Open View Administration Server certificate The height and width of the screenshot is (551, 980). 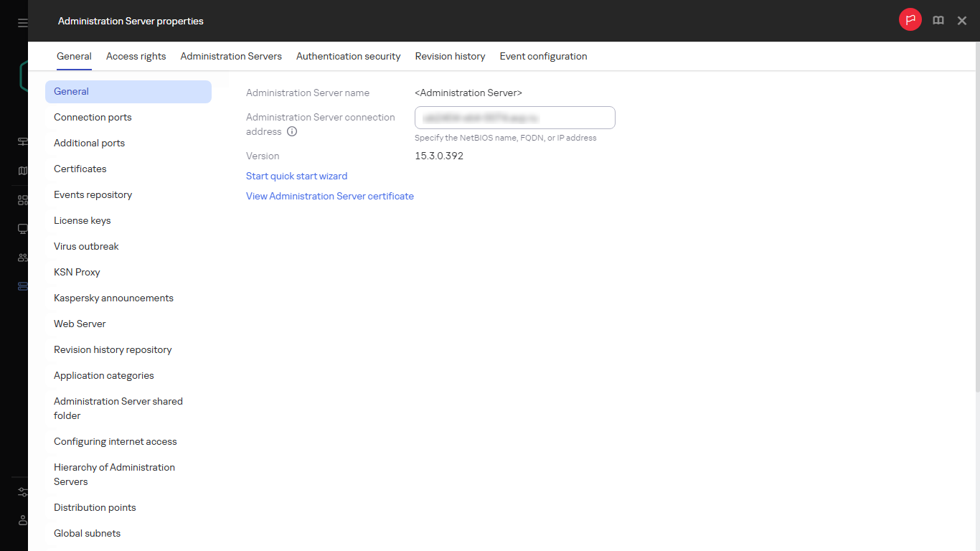[329, 196]
